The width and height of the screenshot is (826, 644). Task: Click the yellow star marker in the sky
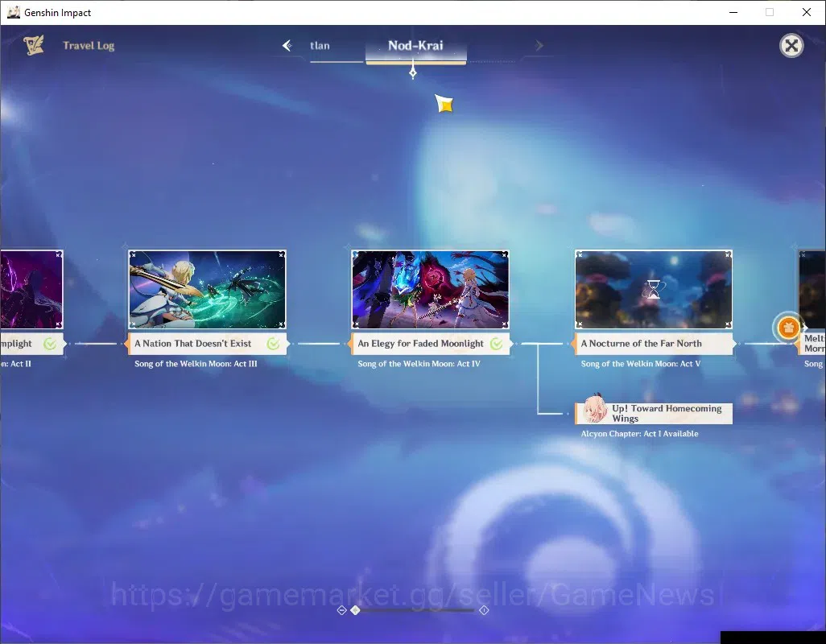(444, 103)
